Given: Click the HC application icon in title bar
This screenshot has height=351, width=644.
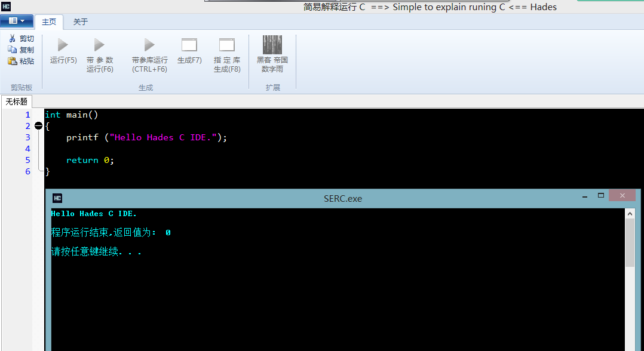Looking at the screenshot, I should (6, 7).
